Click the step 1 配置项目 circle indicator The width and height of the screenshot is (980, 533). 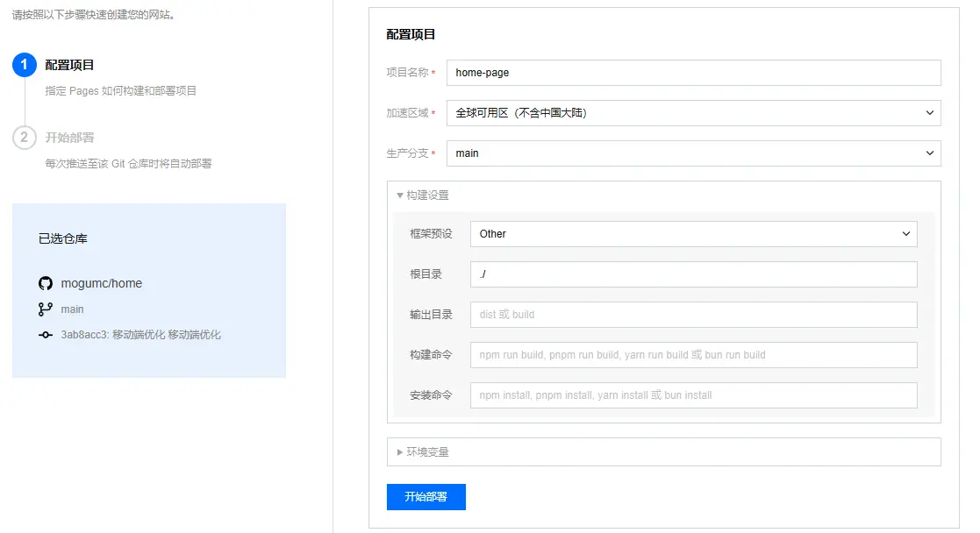[24, 64]
